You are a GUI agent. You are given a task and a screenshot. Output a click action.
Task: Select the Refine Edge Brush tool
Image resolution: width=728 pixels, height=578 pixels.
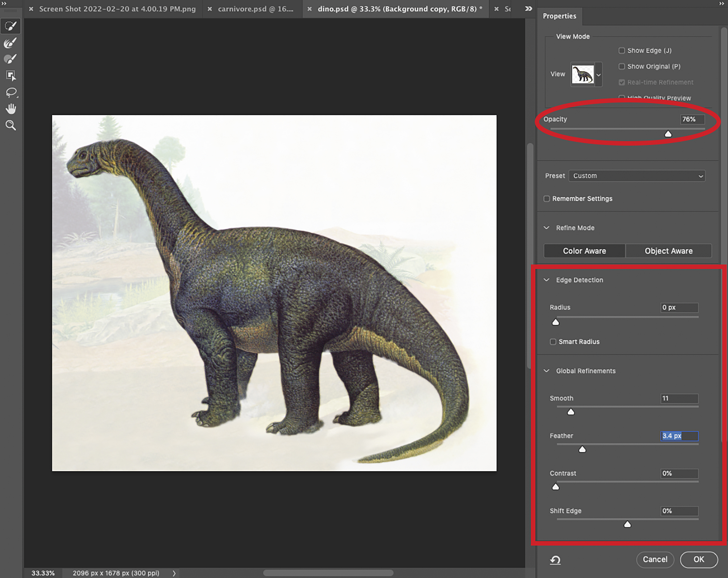tap(11, 42)
